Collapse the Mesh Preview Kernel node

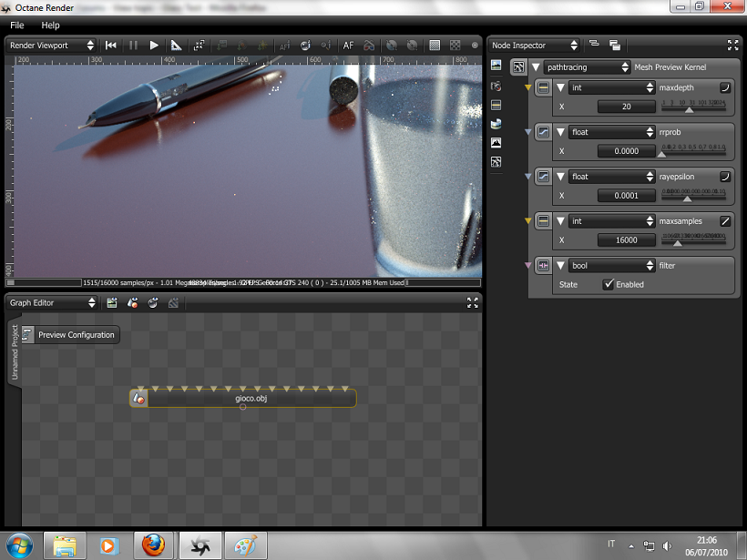pyautogui.click(x=536, y=67)
